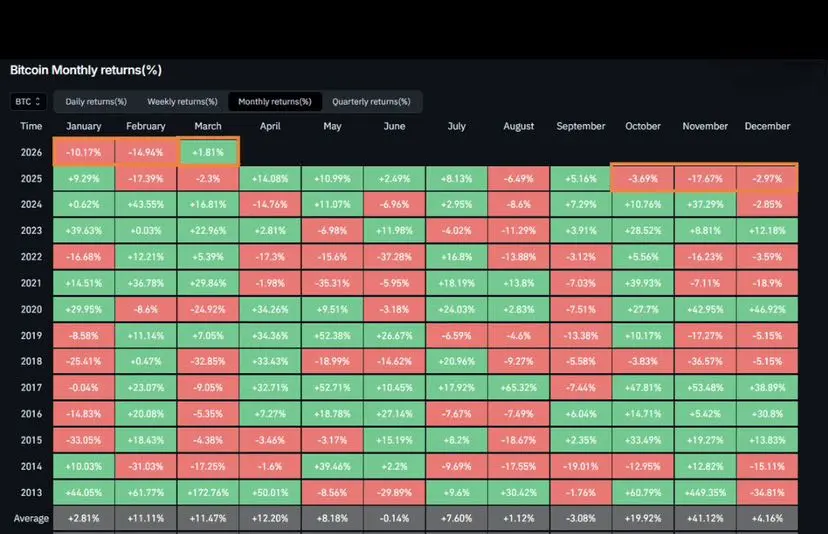828x534 pixels.
Task: Click the 2013 March cell +172.76%
Action: 208,492
